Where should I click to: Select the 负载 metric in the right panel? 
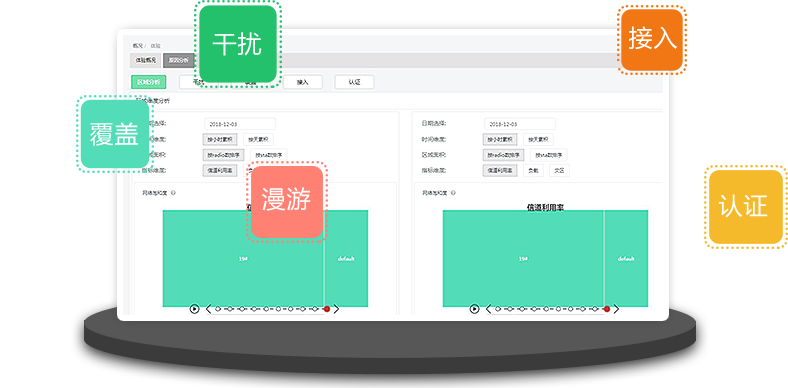click(533, 170)
